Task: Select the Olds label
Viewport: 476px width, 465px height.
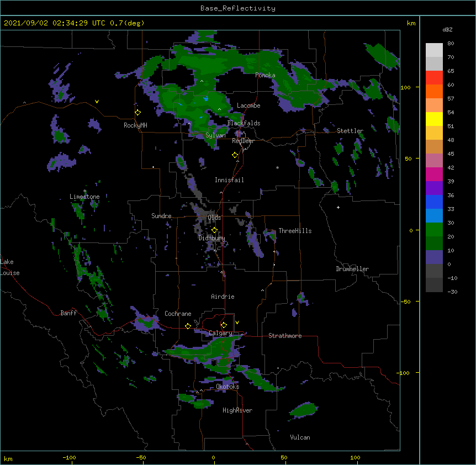Action: pos(214,218)
